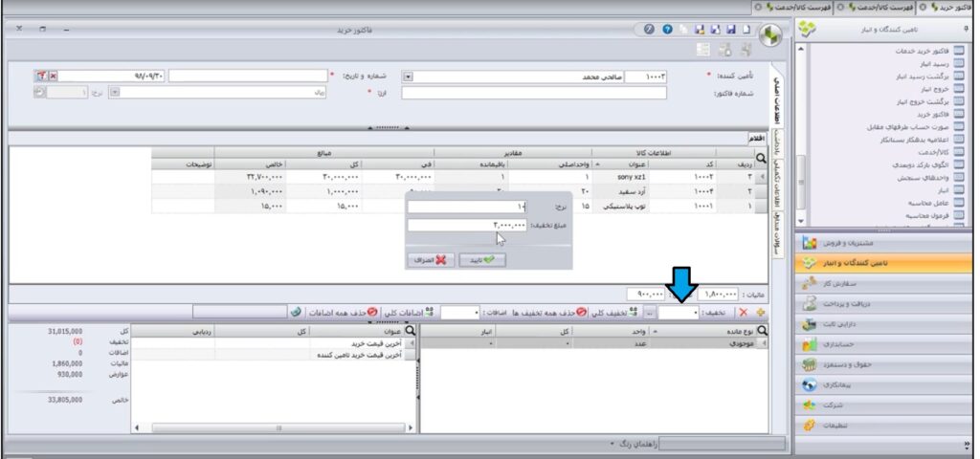Click the red X delete-row icon

tap(743, 312)
